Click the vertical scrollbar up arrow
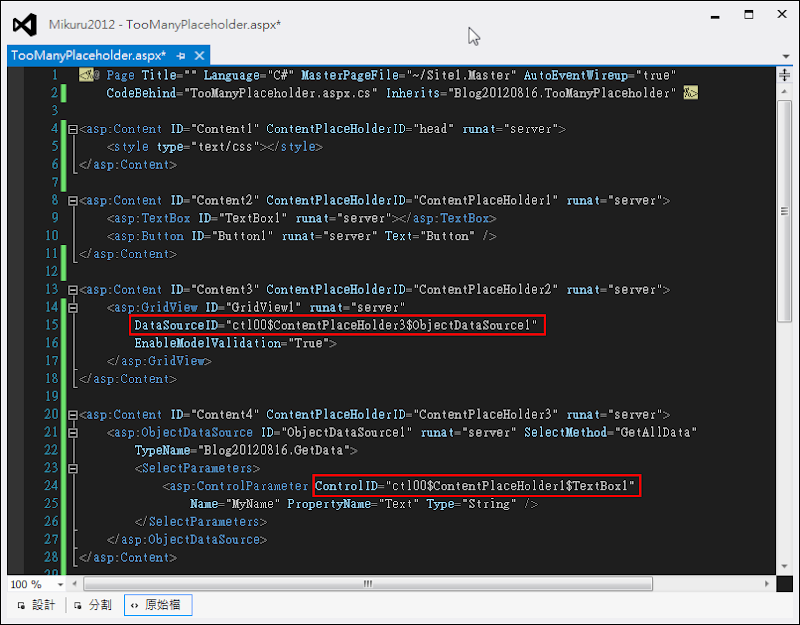 point(784,92)
